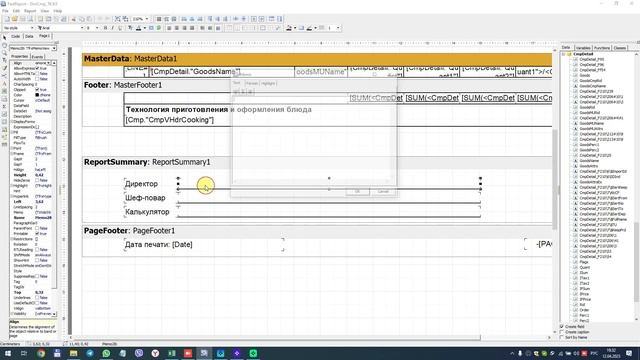
Task: Open the View menu
Action: click(45, 11)
